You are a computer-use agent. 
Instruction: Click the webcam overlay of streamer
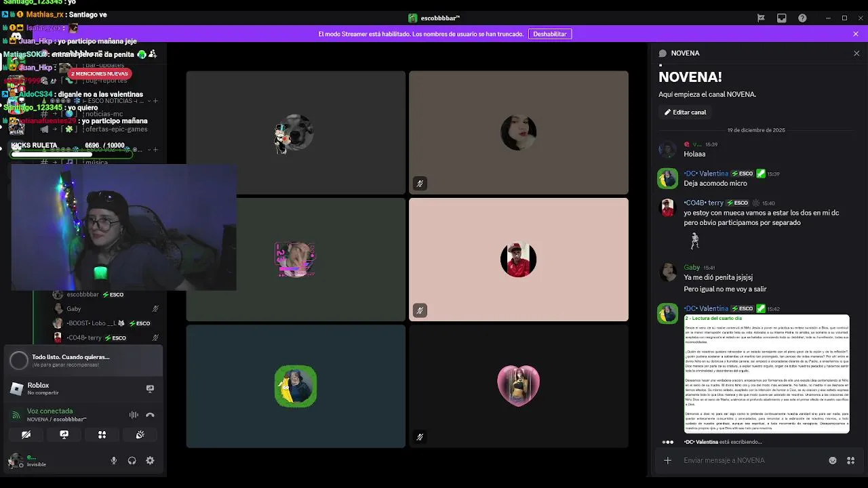(123, 227)
